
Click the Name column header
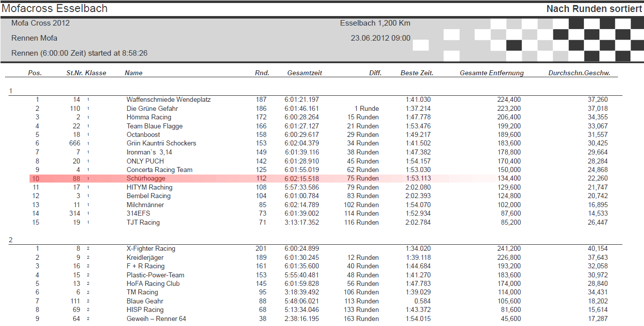click(132, 73)
